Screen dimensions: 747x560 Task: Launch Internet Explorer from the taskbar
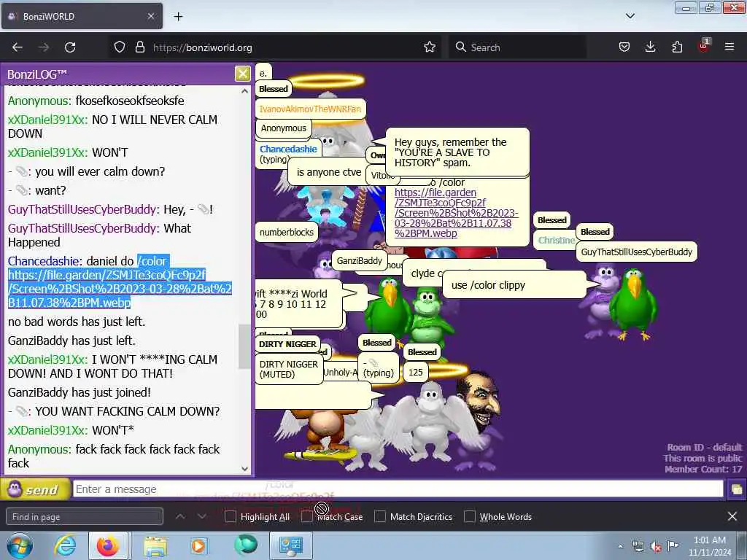click(64, 545)
